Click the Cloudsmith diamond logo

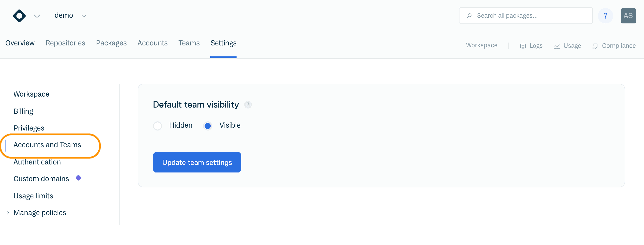pyautogui.click(x=19, y=16)
